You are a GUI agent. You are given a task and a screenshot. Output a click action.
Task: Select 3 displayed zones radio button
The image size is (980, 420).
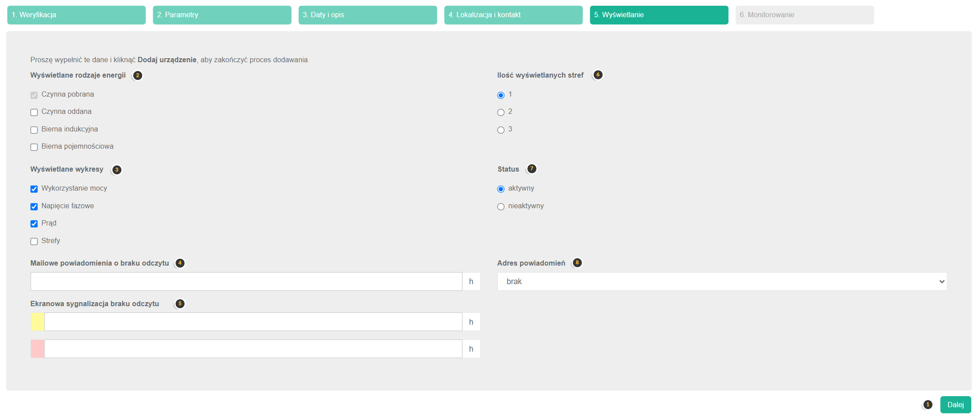(501, 130)
